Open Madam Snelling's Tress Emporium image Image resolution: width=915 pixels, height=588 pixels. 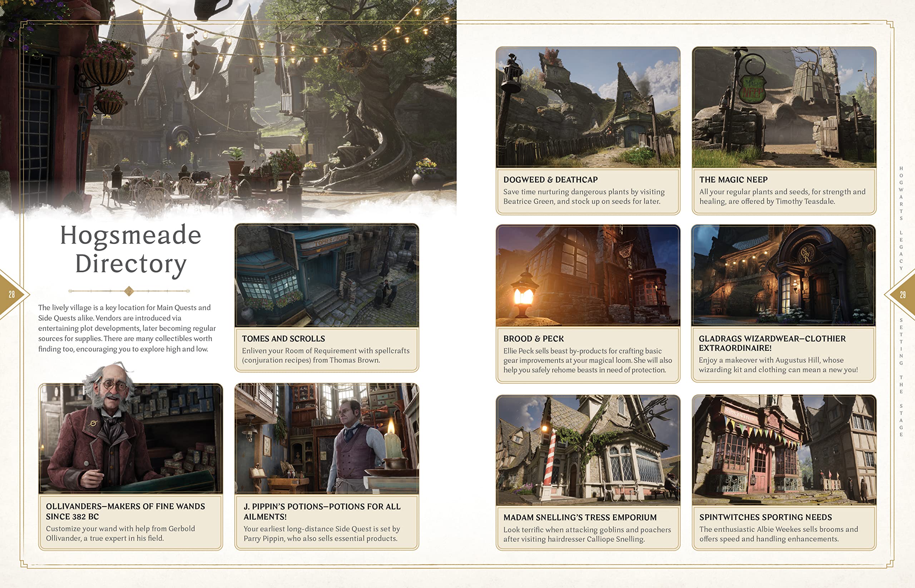point(588,450)
